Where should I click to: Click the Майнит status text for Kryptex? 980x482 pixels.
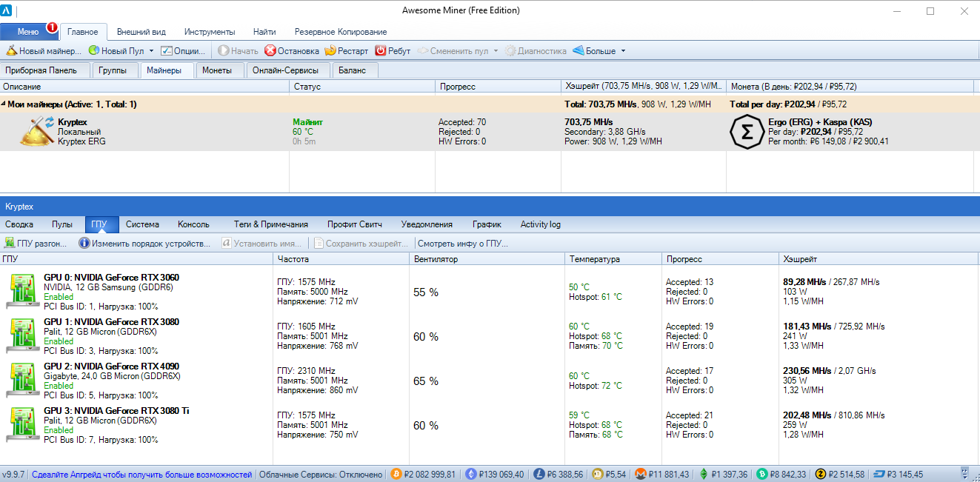(307, 121)
